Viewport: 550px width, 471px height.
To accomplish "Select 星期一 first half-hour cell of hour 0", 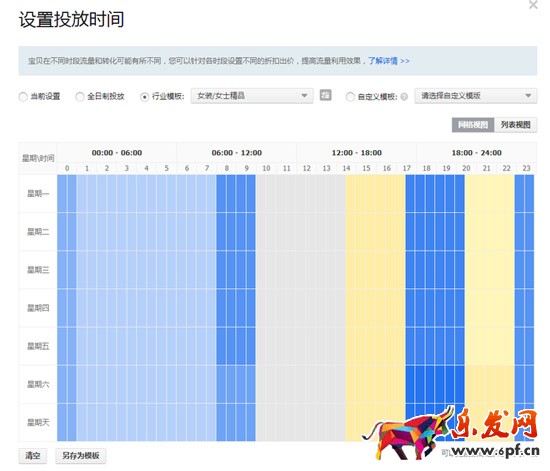I will (62, 194).
